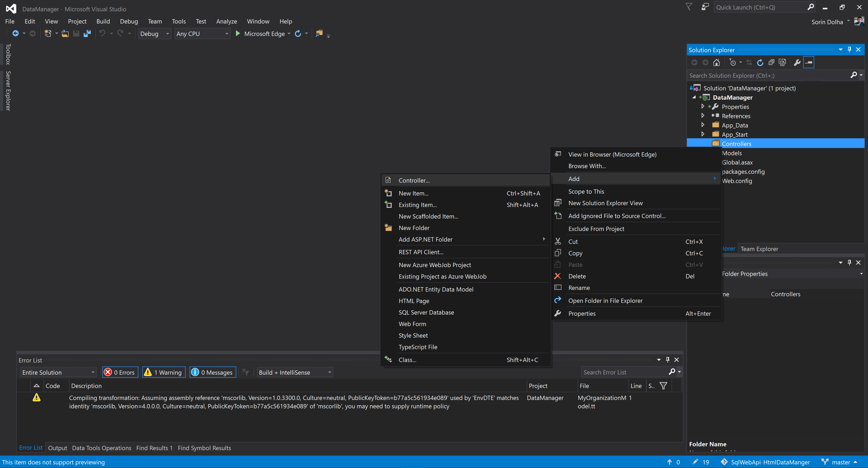Click the wrench Properties icon in Solution Explorer toolbar
The height and width of the screenshot is (468, 868).
tap(797, 63)
